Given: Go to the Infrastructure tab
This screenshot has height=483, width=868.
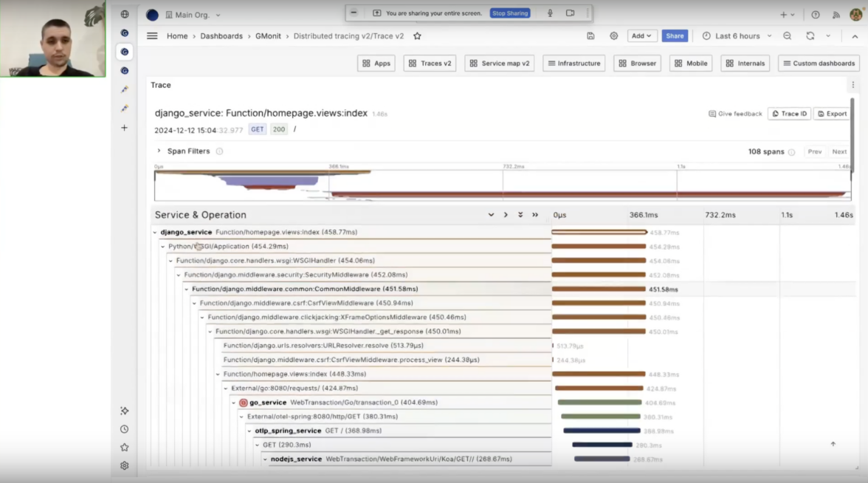Looking at the screenshot, I should [x=573, y=64].
